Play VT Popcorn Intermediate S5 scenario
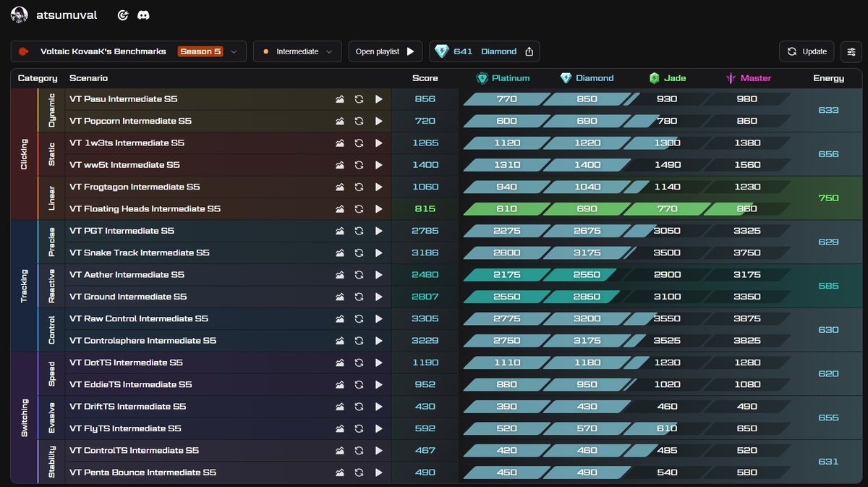The image size is (868, 487). click(x=378, y=121)
